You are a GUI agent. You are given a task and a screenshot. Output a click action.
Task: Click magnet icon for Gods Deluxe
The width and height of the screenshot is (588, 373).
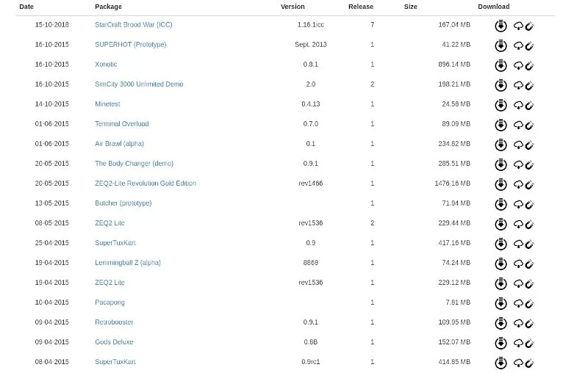click(529, 343)
